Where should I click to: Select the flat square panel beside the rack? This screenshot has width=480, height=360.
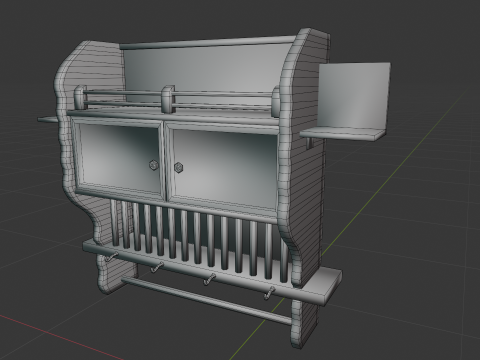coord(354,95)
